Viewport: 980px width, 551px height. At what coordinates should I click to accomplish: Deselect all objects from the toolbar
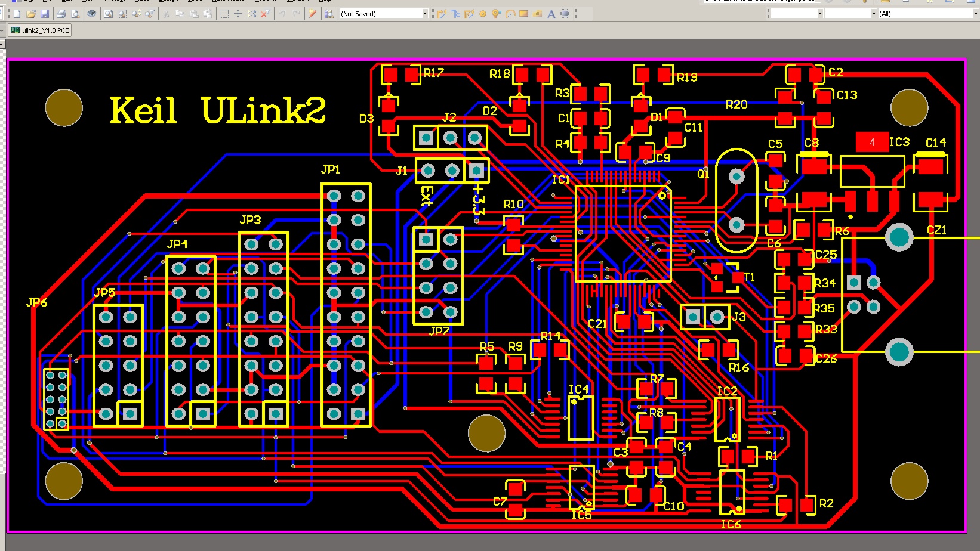coord(252,14)
